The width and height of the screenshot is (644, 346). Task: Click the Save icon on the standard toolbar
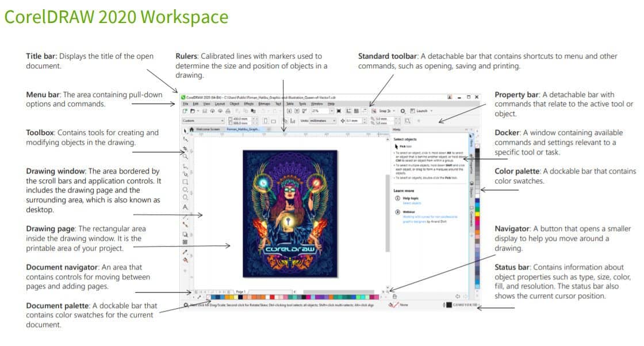204,110
